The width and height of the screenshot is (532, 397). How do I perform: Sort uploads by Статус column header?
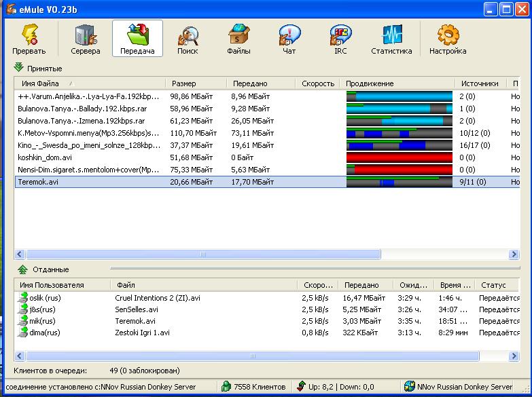click(497, 285)
